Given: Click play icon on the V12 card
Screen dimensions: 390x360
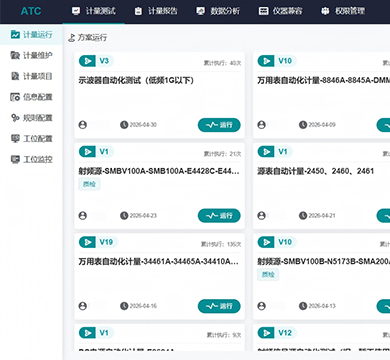Looking at the screenshot, I should pyautogui.click(x=266, y=333).
